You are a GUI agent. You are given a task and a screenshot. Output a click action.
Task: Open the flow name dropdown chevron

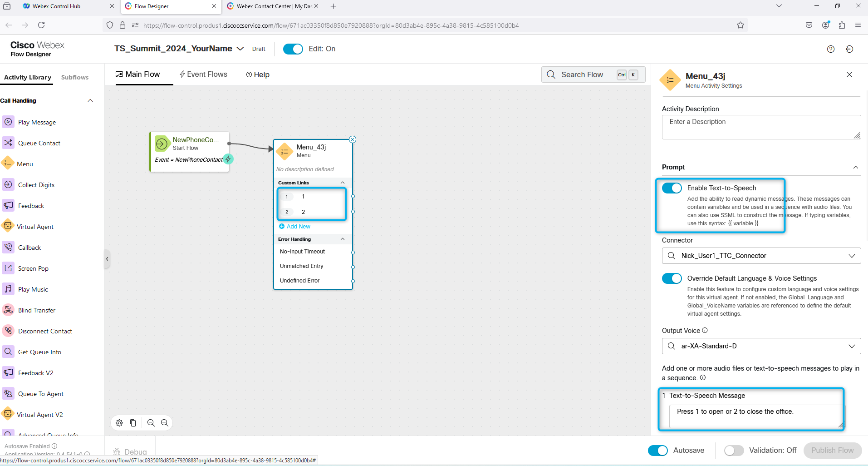(x=240, y=49)
